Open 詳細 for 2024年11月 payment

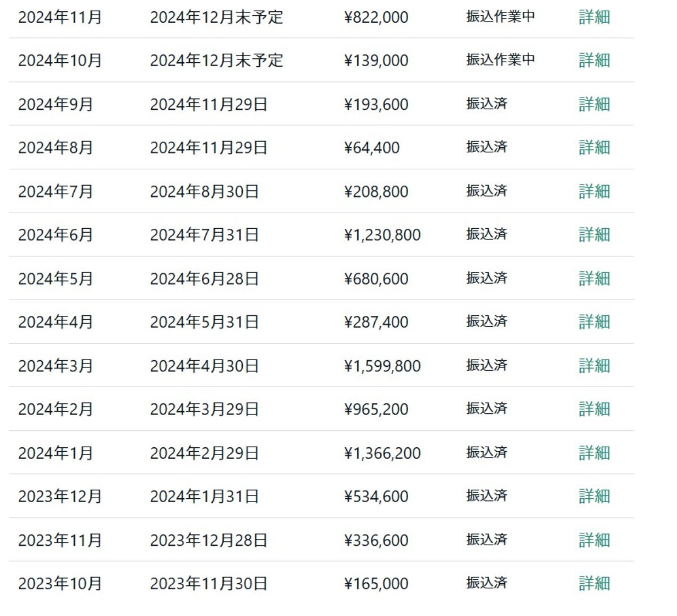point(594,17)
